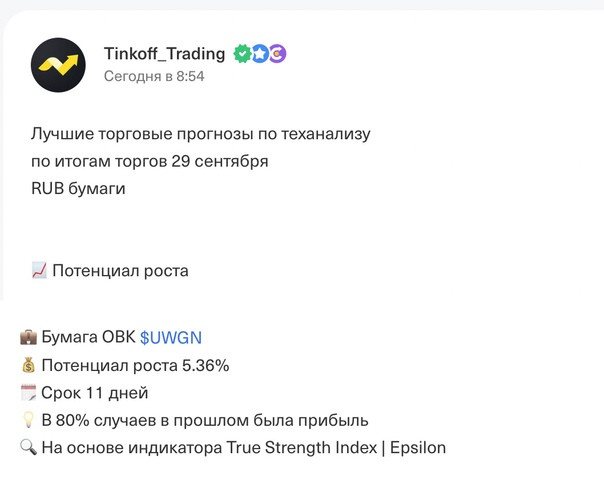The image size is (604, 492).
Task: Click the rising chart emoji
Action: tap(39, 270)
